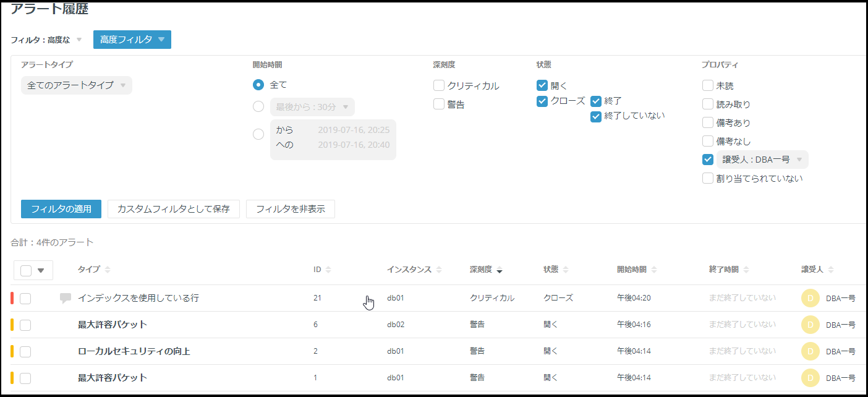Viewport: 868px width, 397px height.
Task: Sort by 開始時間 column icon
Action: tap(654, 270)
